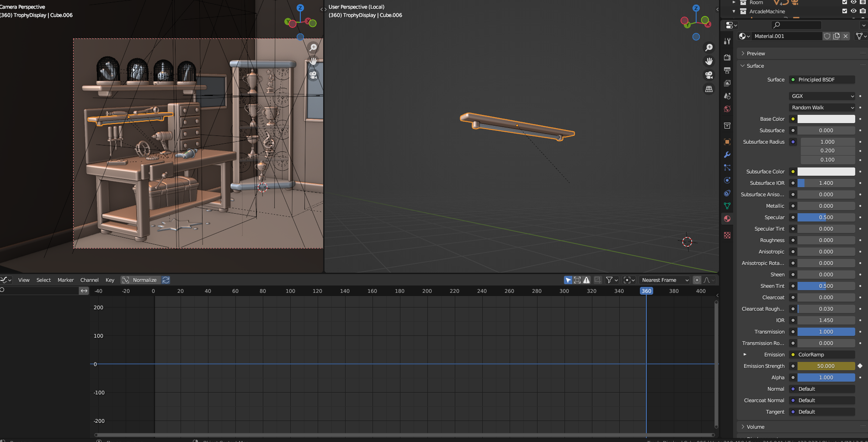
Task: Unlink Material.001 with the X icon
Action: point(846,36)
